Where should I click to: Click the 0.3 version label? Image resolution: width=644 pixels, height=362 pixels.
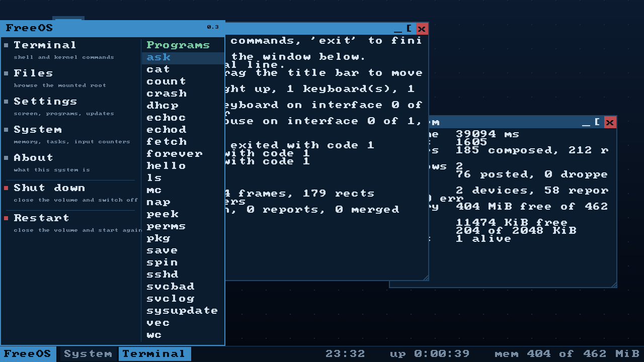pyautogui.click(x=213, y=27)
